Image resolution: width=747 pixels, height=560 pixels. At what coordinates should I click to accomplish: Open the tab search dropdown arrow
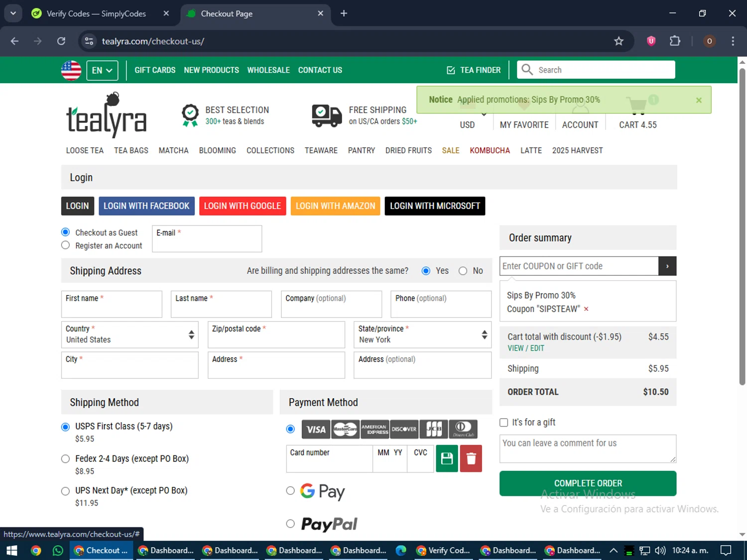(13, 13)
